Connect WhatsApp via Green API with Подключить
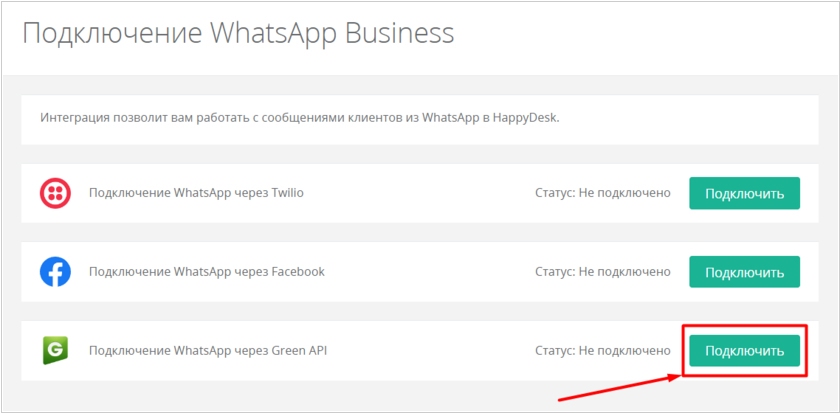 744,351
